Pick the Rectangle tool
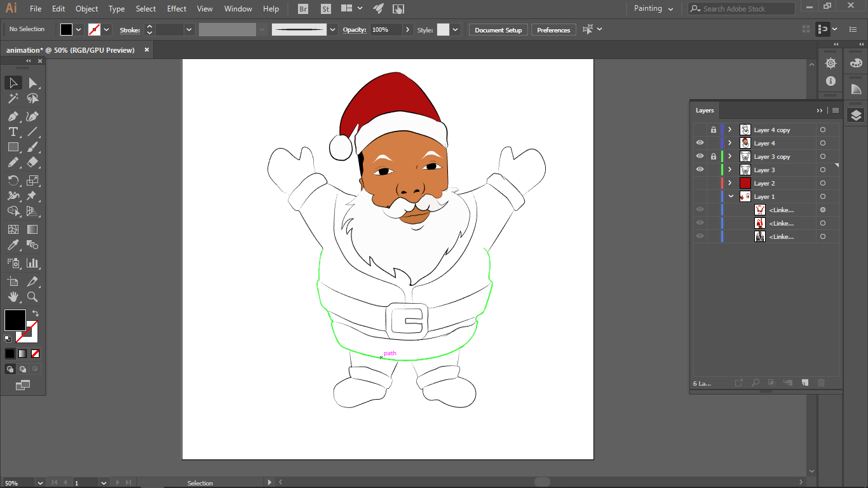The width and height of the screenshot is (868, 488). click(13, 147)
